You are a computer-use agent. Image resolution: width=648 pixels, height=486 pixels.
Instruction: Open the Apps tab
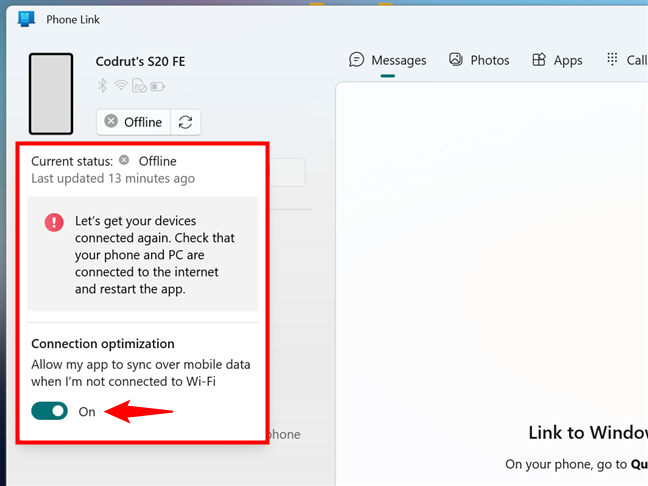click(x=557, y=60)
